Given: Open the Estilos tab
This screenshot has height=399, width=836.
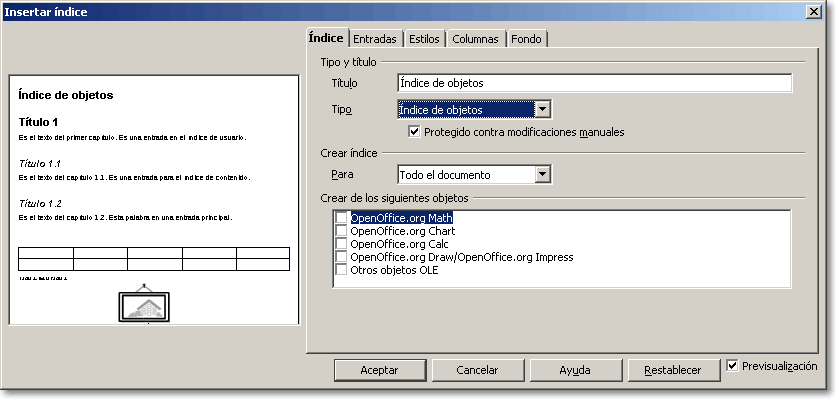Looking at the screenshot, I should click(424, 39).
